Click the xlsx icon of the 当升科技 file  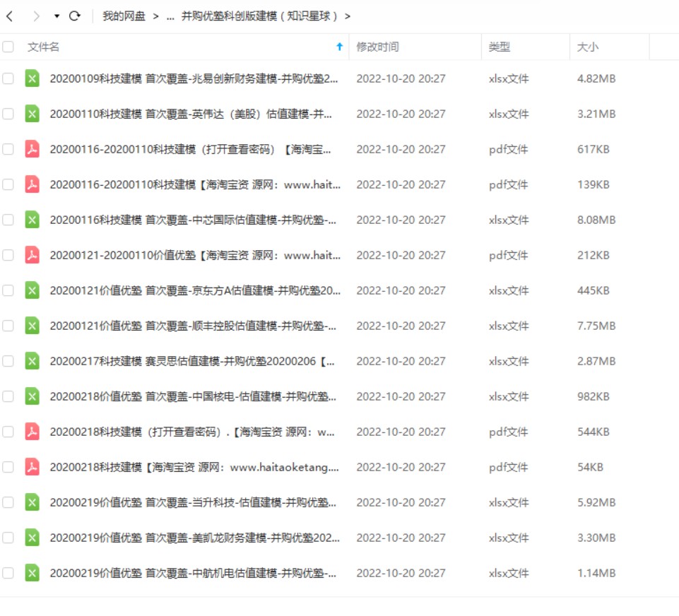pyautogui.click(x=32, y=502)
